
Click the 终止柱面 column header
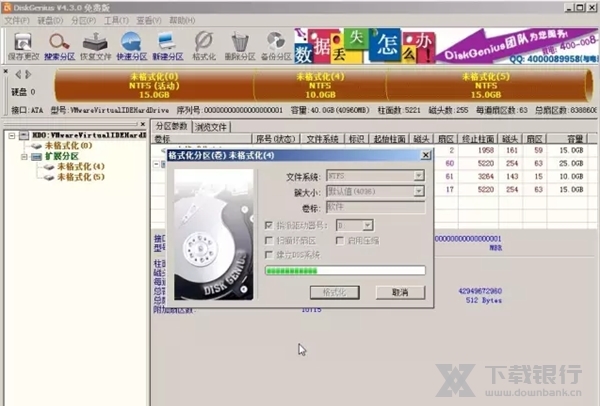478,139
